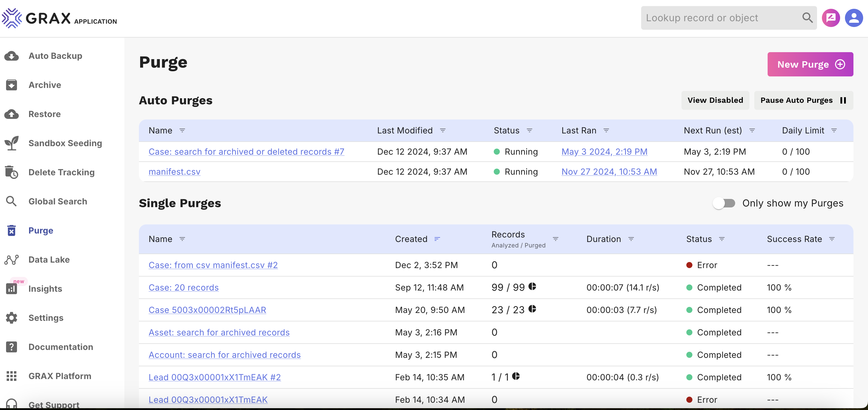
Task: Go to Archive in sidebar
Action: tap(45, 85)
